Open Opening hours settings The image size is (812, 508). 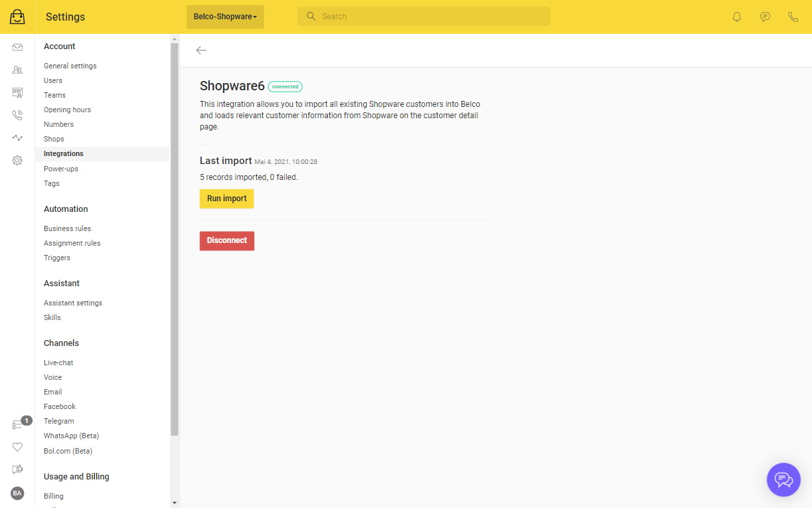67,110
